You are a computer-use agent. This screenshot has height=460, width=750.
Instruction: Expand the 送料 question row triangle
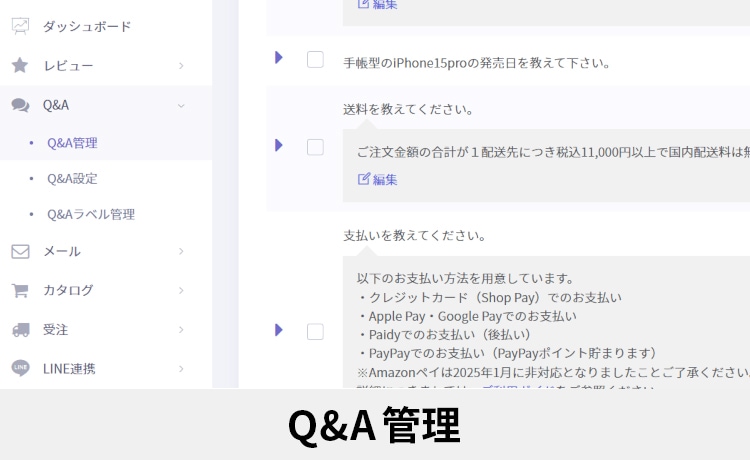[x=279, y=145]
